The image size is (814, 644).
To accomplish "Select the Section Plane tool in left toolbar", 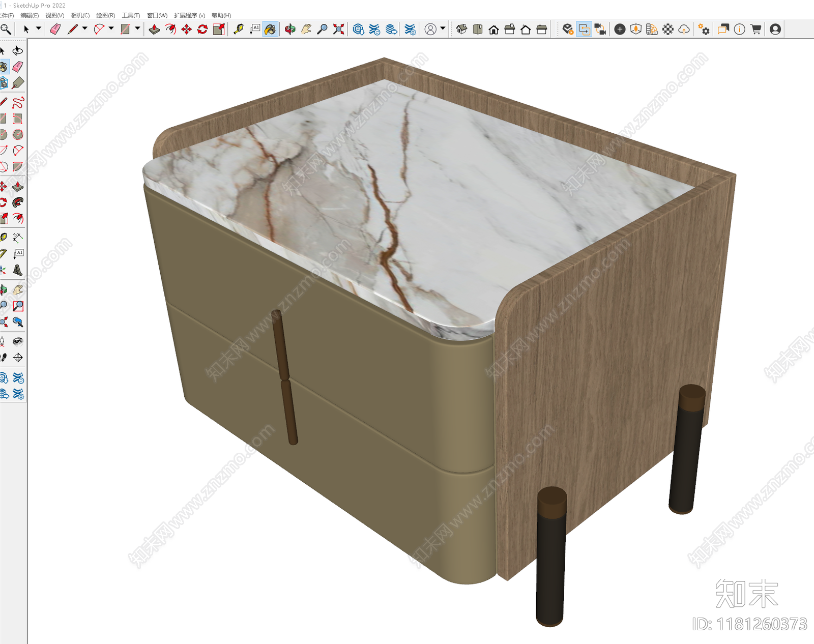I will (18, 358).
